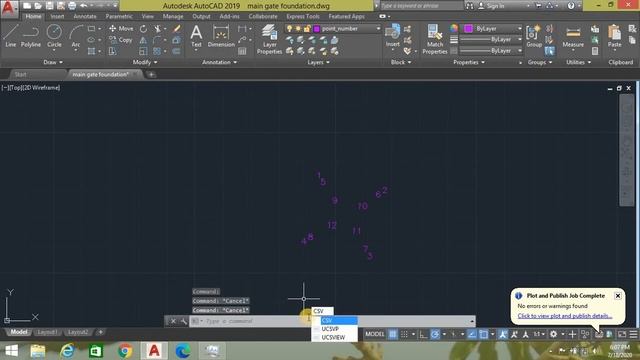This screenshot has height=360, width=640.
Task: Select the Dimension tool
Action: point(221,36)
